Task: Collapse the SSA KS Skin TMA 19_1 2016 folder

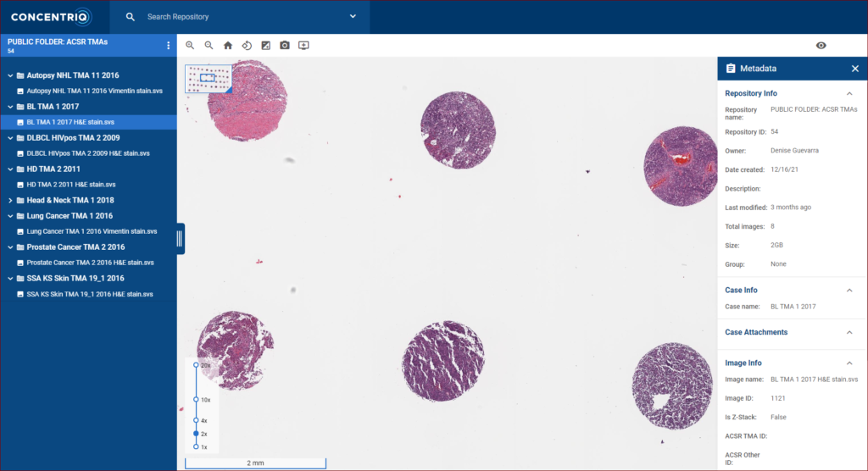Action: 10,279
